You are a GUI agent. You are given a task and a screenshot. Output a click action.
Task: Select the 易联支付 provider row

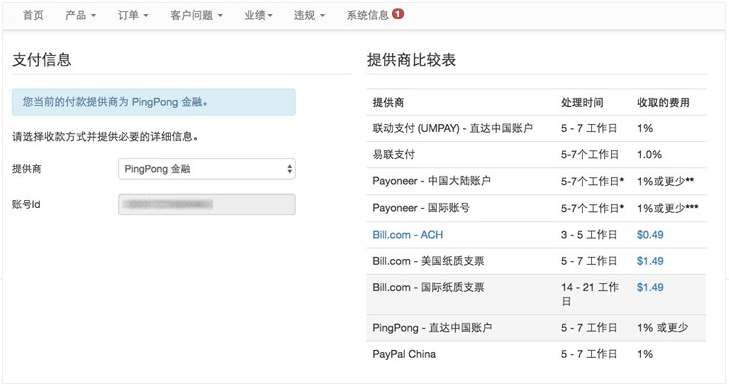(536, 154)
